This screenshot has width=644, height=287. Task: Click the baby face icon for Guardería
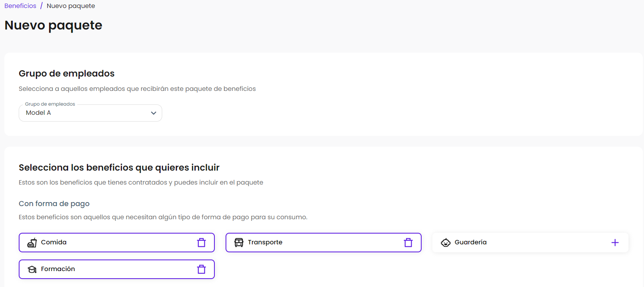[446, 242]
